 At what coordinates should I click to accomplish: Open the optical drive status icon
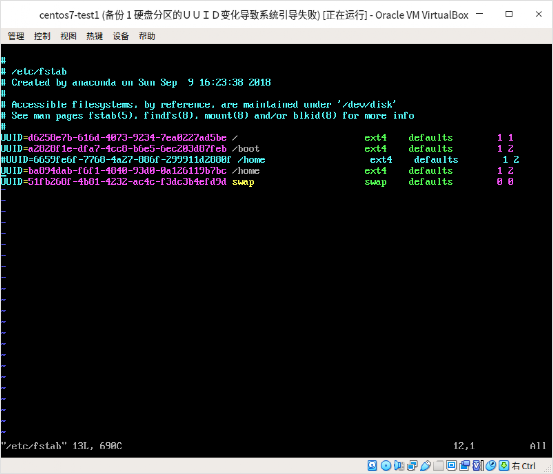click(385, 466)
